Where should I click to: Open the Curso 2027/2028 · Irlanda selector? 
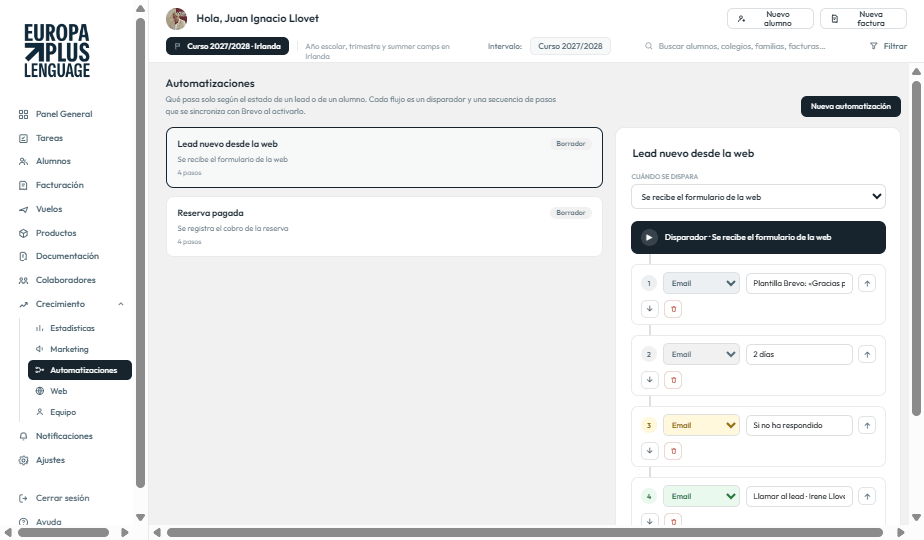227,46
